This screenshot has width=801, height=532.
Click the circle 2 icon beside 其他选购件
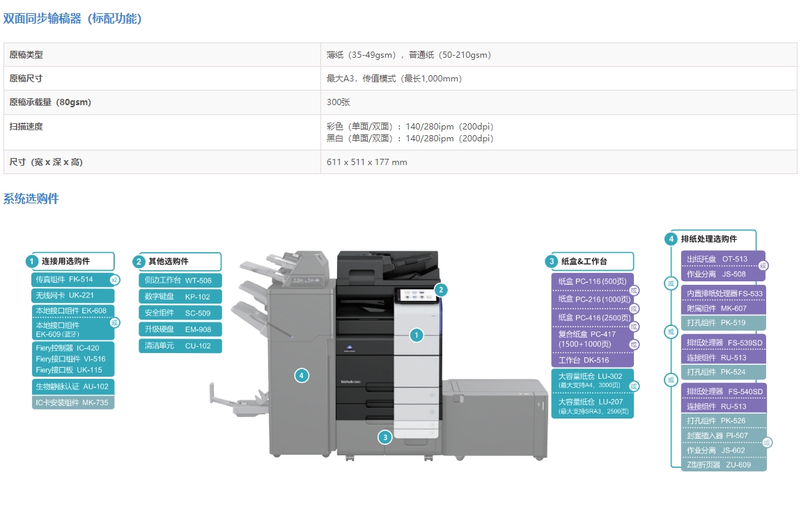point(139,262)
